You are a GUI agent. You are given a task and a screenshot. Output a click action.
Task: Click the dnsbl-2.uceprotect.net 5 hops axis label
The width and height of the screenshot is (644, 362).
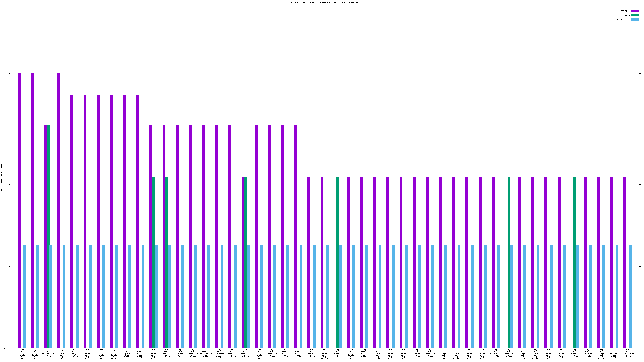point(430,353)
